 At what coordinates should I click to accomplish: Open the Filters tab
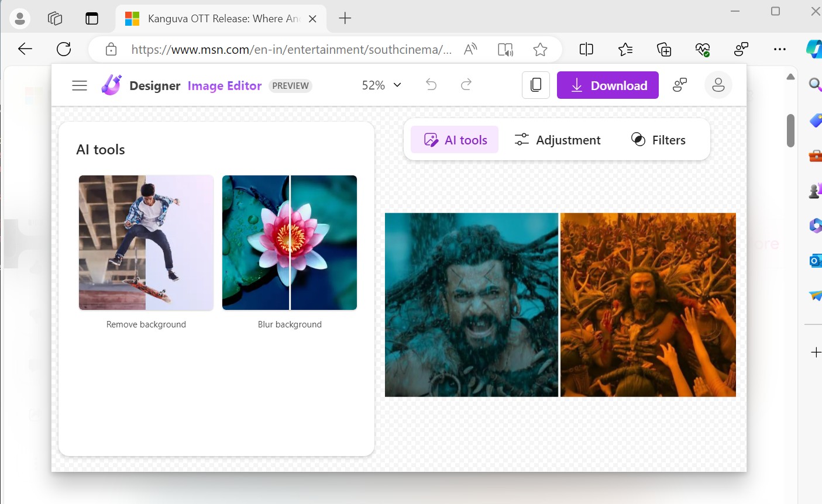(x=659, y=140)
